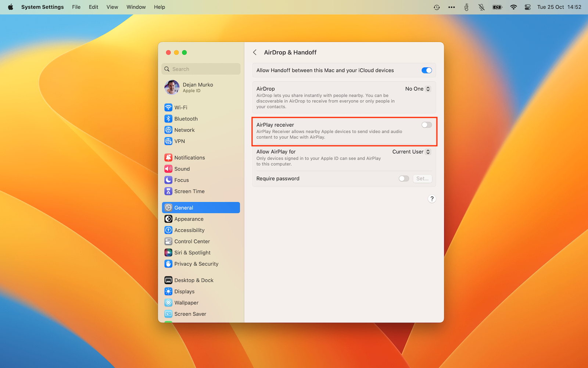
Task: Open the View menu
Action: (x=112, y=7)
